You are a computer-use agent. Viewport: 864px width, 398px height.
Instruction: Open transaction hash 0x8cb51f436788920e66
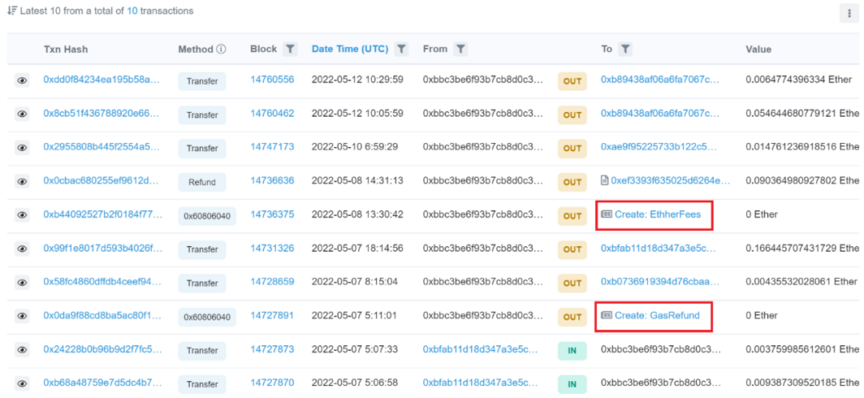[x=102, y=114]
